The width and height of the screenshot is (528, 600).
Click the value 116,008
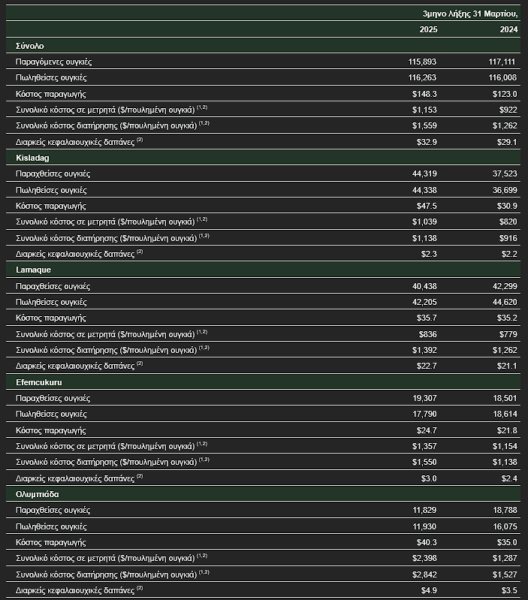[x=503, y=77]
